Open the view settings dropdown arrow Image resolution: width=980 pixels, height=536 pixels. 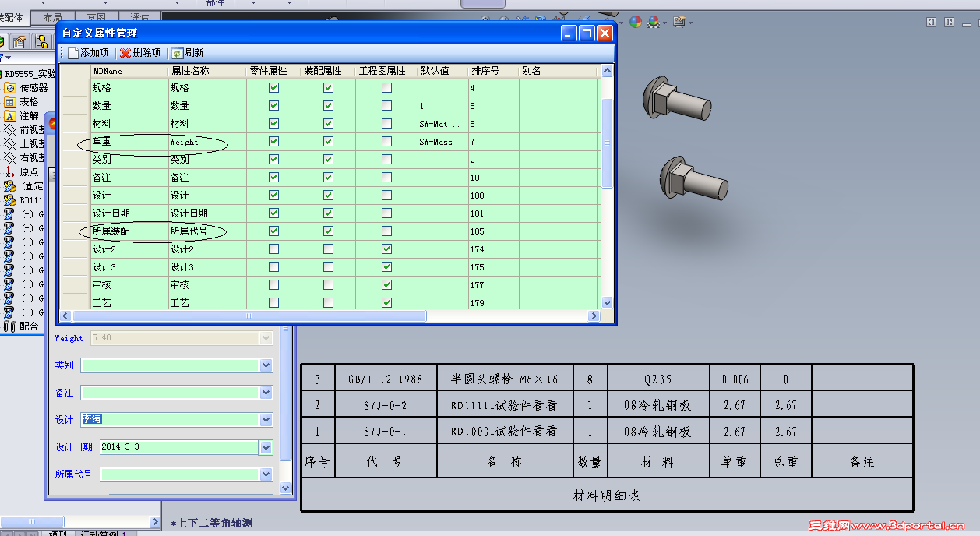pyautogui.click(x=690, y=23)
